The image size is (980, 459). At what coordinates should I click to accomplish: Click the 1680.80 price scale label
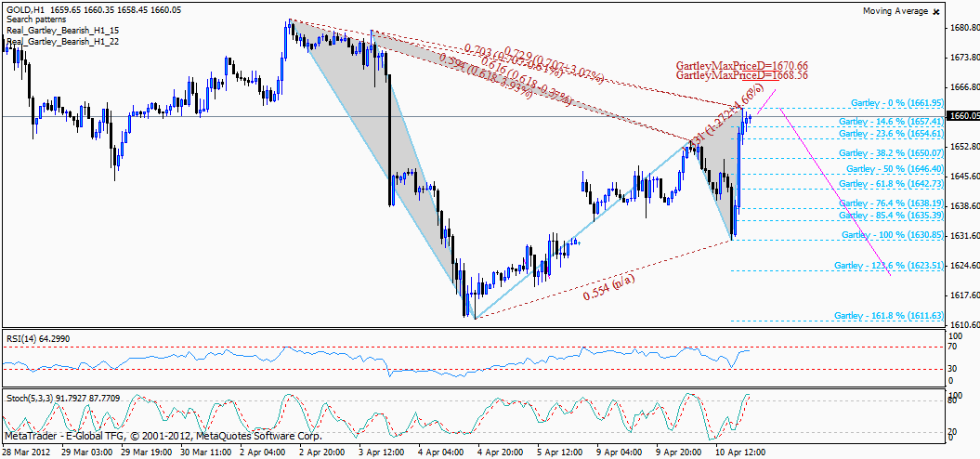click(x=964, y=28)
